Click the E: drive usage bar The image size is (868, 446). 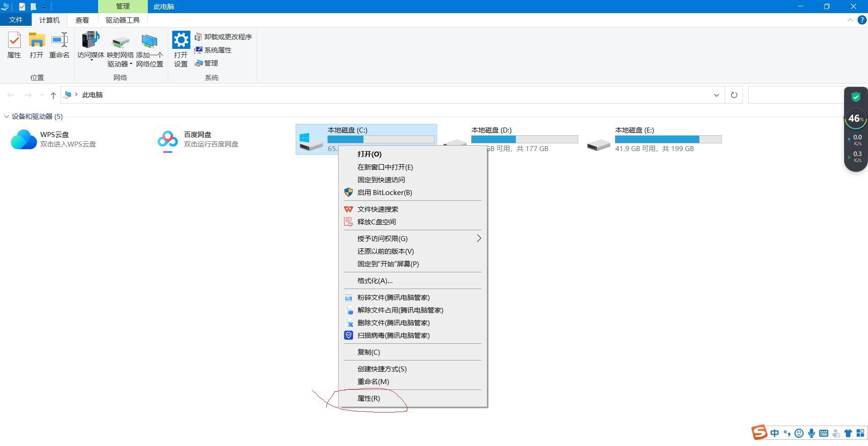(x=668, y=139)
